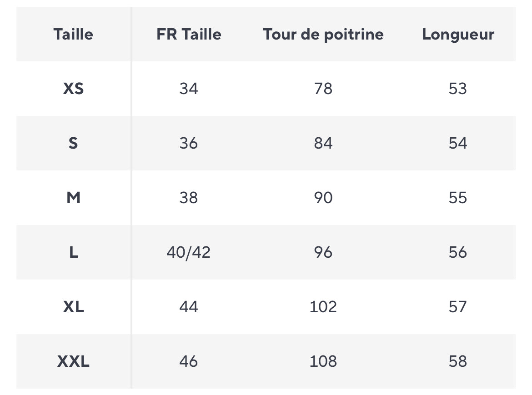Select the S size row label
The image size is (532, 395).
[x=73, y=143]
